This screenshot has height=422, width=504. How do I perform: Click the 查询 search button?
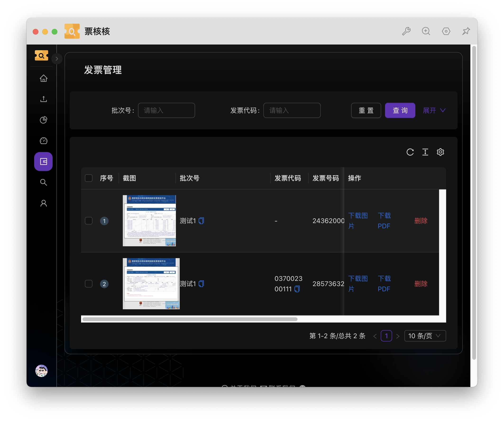point(400,110)
